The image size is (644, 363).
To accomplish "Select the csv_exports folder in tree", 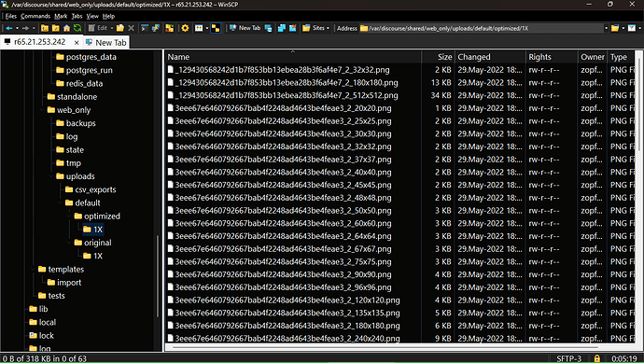I will [91, 189].
